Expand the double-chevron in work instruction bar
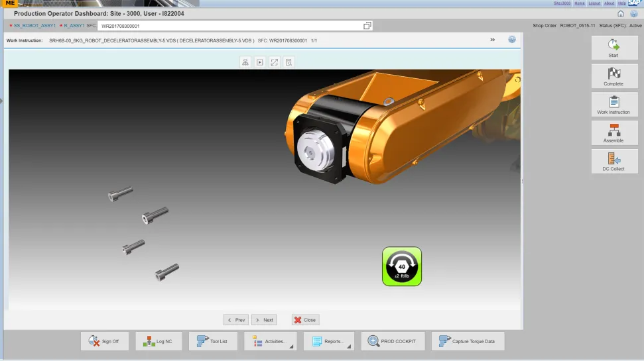The image size is (644, 361). pos(492,40)
